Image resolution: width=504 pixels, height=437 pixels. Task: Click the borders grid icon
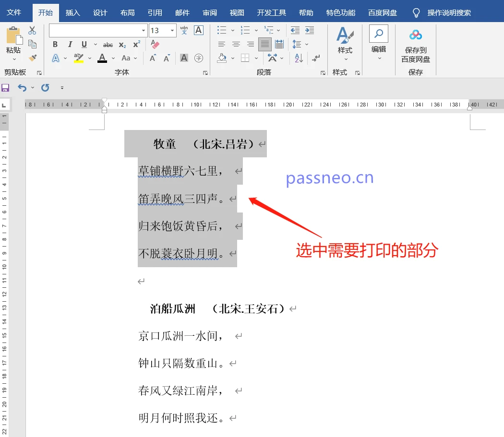click(x=245, y=58)
